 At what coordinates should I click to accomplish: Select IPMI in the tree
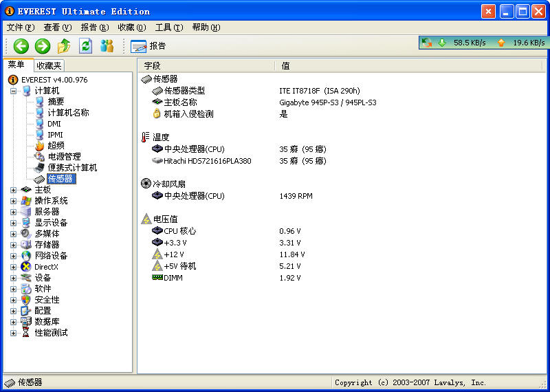(56, 135)
